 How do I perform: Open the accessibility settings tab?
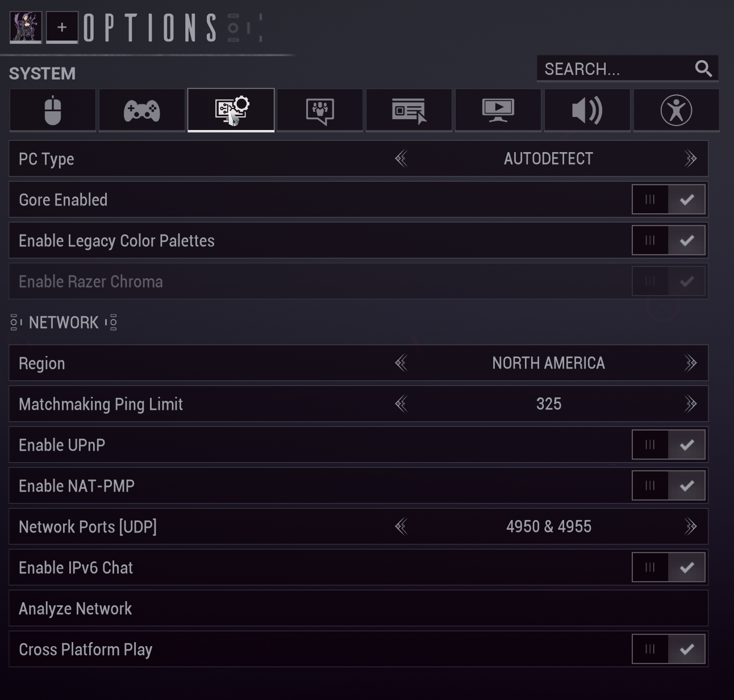tap(676, 110)
